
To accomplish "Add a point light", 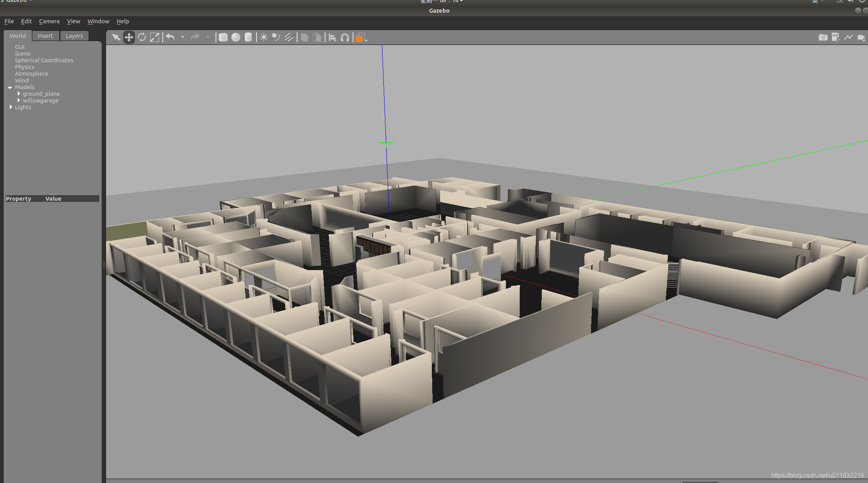I will [264, 37].
